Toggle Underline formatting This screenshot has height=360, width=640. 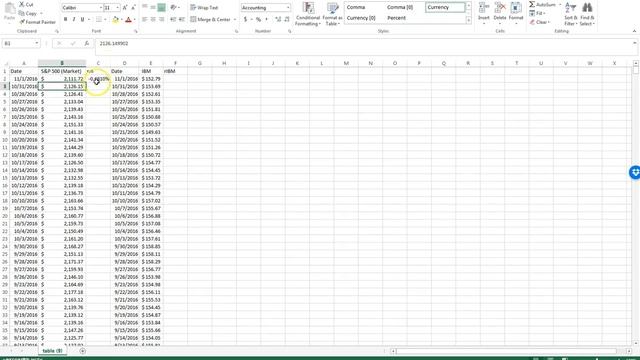(82, 19)
